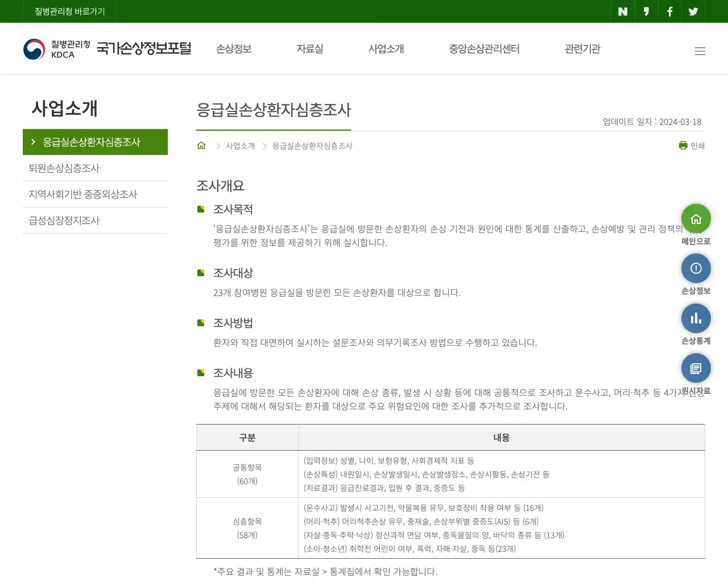Viewport: 728px width, 582px height.
Task: Open the hamburger full menu icon
Action: [x=700, y=51]
